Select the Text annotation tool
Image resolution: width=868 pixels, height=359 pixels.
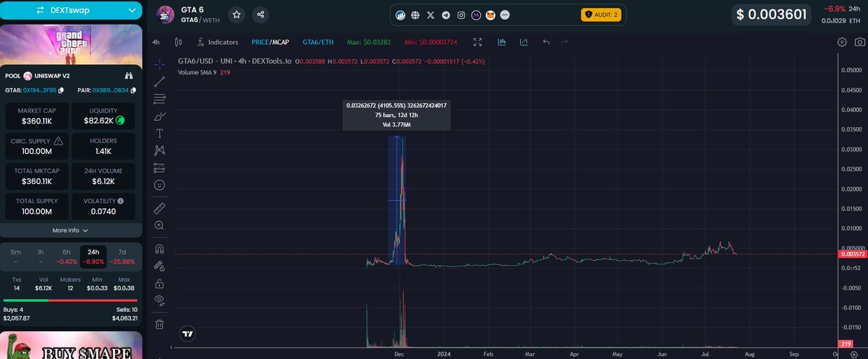[x=160, y=134]
